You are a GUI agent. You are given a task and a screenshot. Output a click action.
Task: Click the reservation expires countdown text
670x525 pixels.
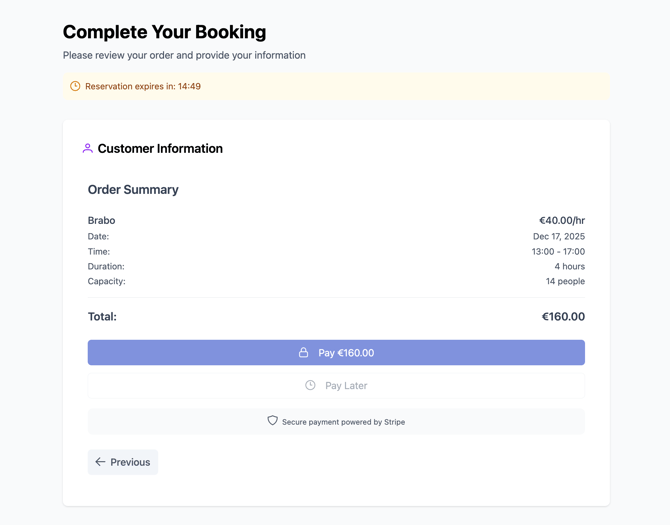pyautogui.click(x=143, y=86)
